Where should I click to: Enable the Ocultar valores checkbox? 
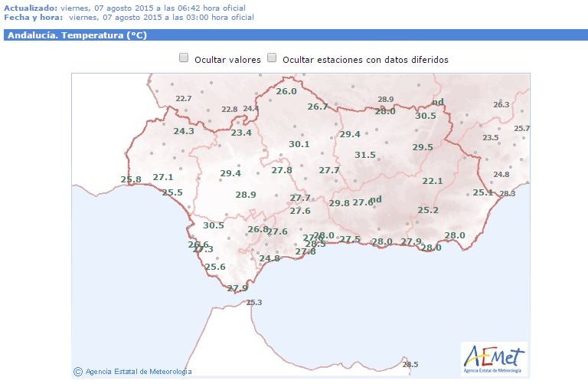pyautogui.click(x=184, y=58)
